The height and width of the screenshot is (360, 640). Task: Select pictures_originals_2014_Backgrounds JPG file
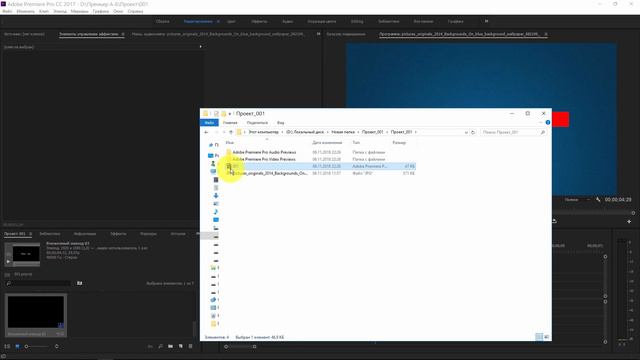tap(270, 173)
